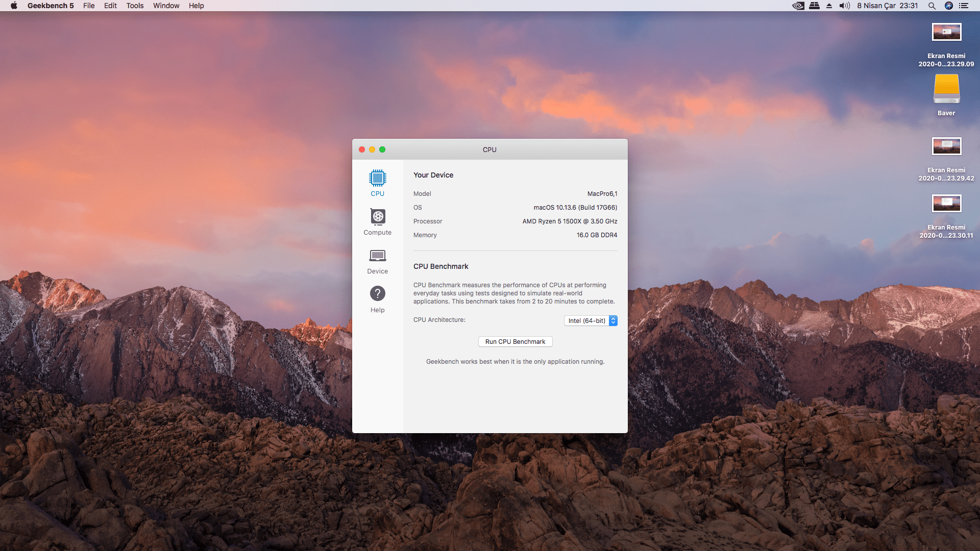The image size is (980, 551).
Task: Select Ekran Resmi 23.30.11 screenshot thumbnail
Action: point(946,204)
